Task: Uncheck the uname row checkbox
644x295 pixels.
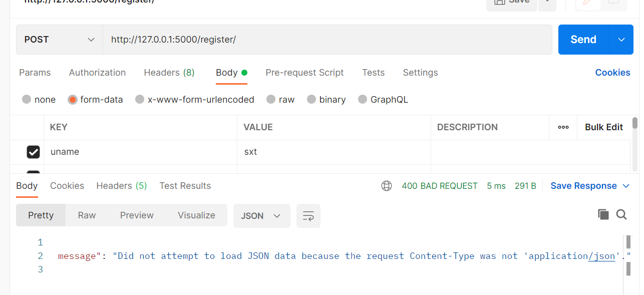Action: coord(33,152)
